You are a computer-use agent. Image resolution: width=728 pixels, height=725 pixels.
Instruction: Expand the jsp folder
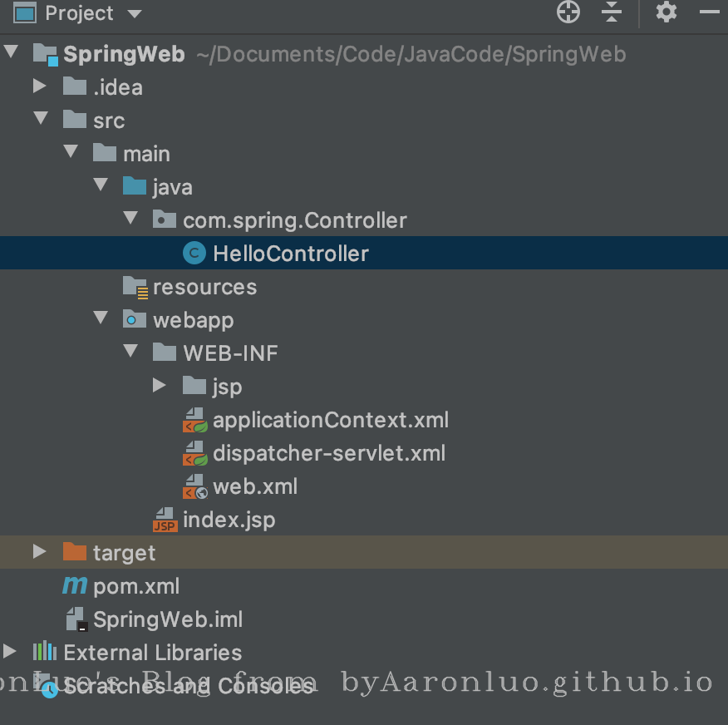[x=160, y=386]
